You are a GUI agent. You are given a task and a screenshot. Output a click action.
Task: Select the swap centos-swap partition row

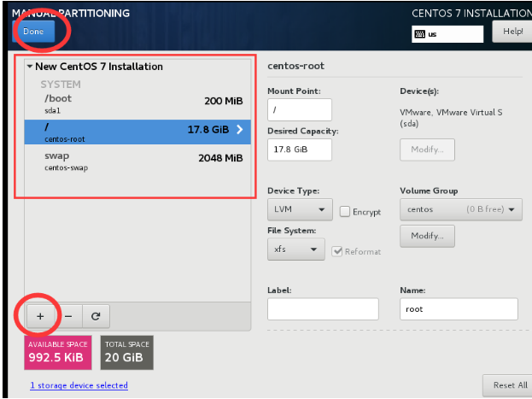coord(137,161)
